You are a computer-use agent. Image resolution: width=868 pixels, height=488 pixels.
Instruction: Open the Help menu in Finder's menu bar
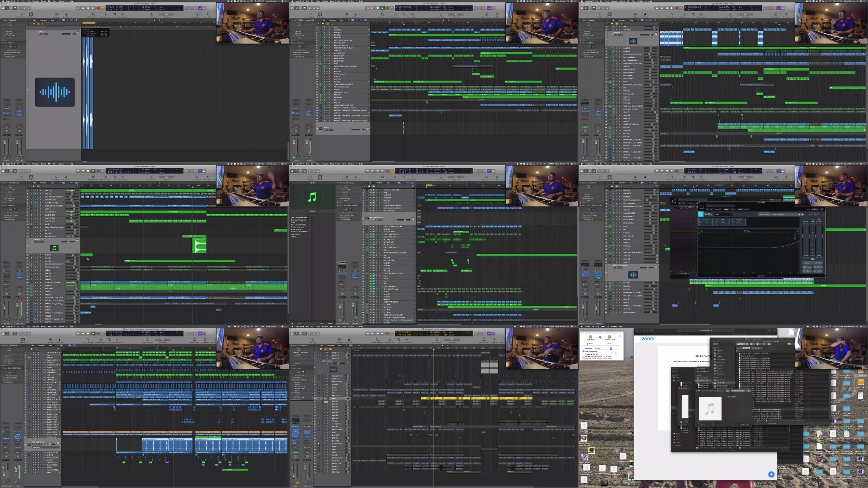621,326
